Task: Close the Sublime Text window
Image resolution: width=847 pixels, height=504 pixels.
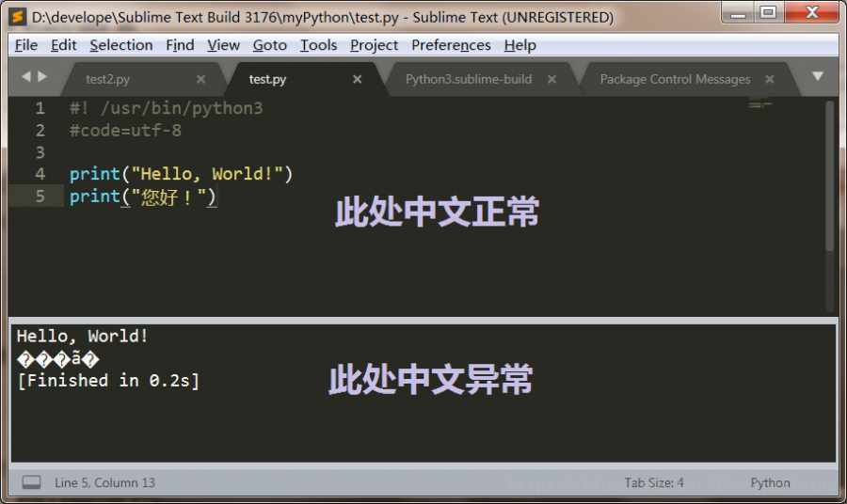Action: (x=812, y=12)
